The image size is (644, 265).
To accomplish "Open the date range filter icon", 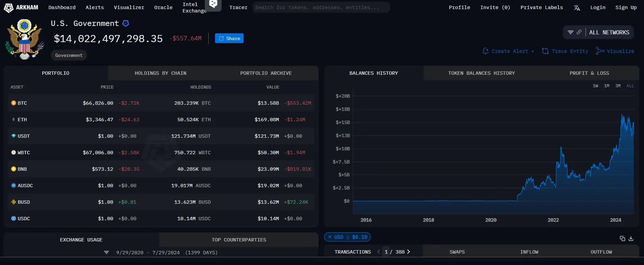I will [x=106, y=253].
